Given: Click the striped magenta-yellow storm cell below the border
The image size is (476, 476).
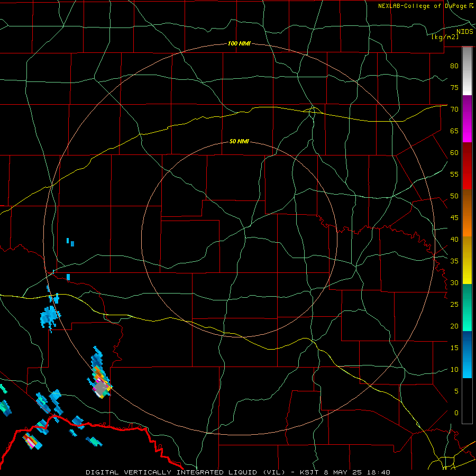Looking at the screenshot, I should (32, 441).
